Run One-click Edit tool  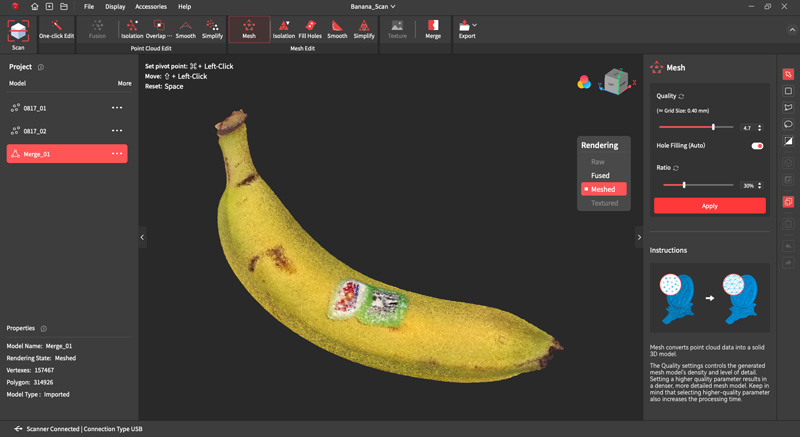pyautogui.click(x=57, y=30)
